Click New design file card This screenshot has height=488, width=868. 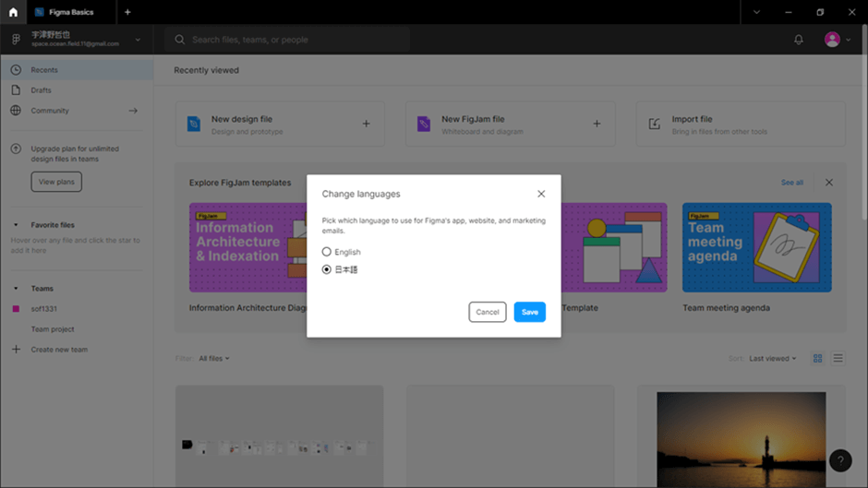[x=280, y=124]
